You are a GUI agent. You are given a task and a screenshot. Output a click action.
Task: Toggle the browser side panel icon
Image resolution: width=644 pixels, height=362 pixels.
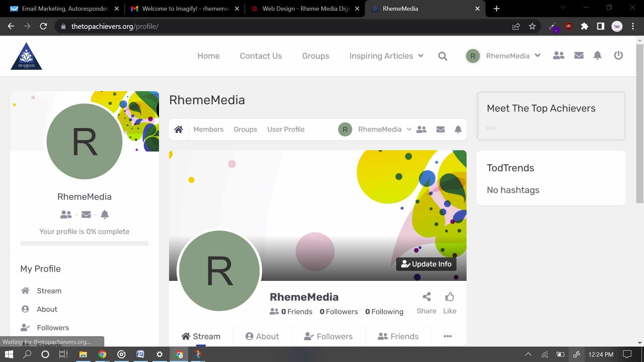(601, 26)
